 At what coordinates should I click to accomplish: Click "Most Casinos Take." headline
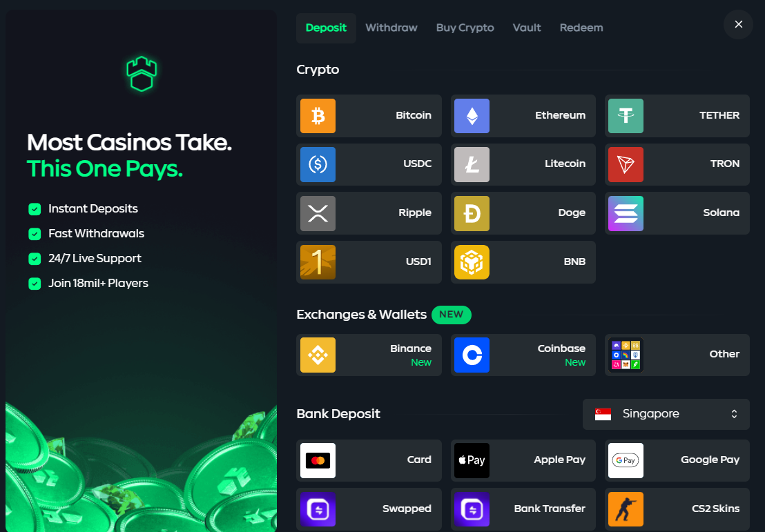pos(129,143)
